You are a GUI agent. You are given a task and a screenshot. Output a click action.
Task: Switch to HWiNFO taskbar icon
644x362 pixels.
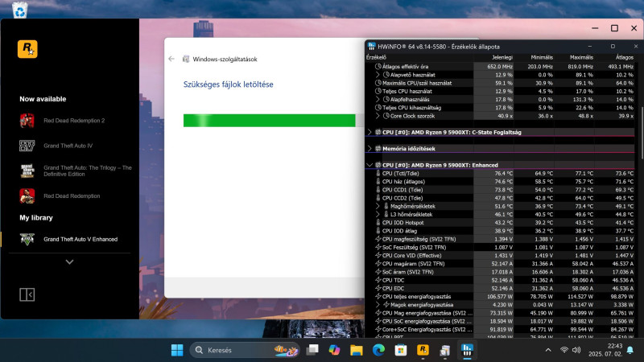tap(467, 350)
